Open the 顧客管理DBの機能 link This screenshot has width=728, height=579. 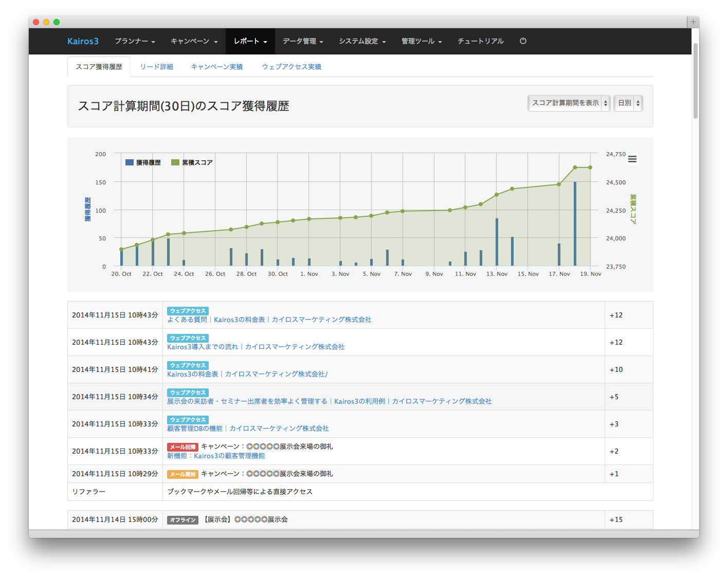[248, 428]
